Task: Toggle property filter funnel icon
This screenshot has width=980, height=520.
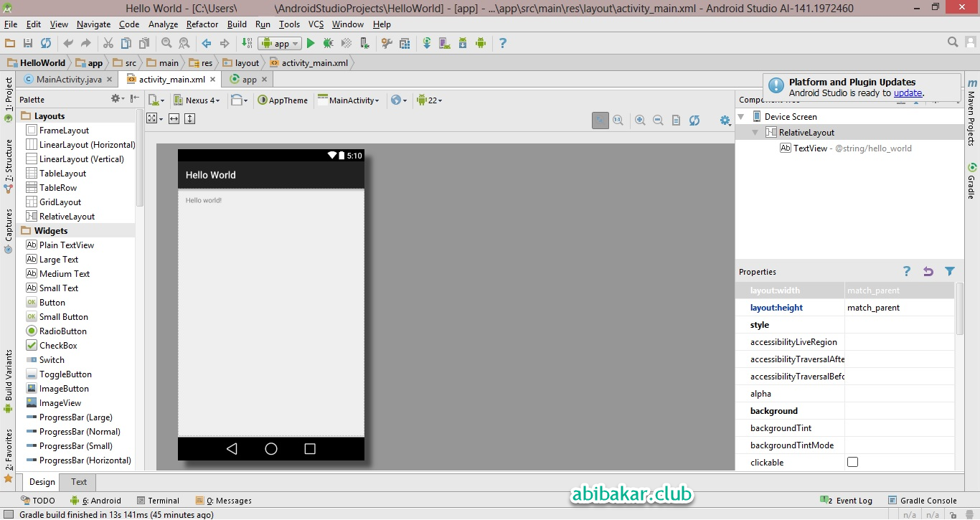Action: 950,271
